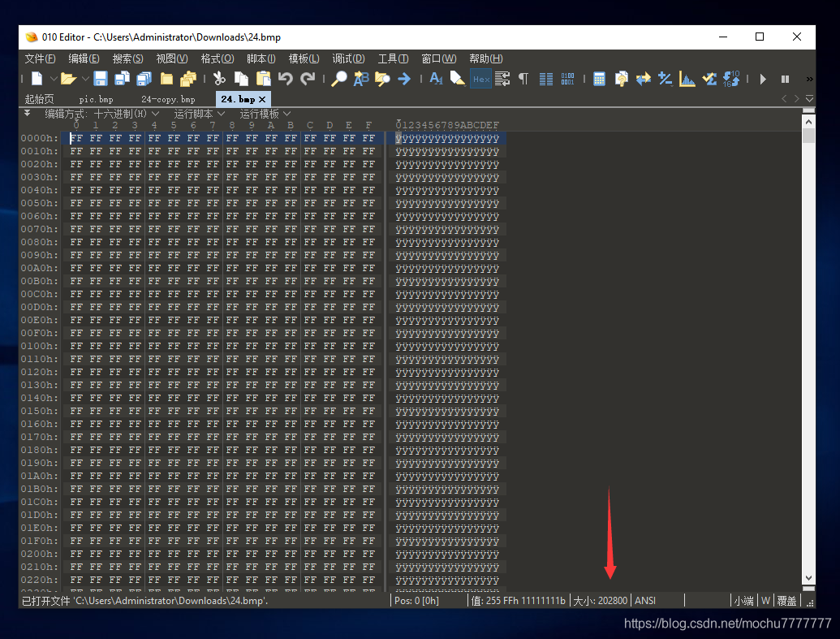
Task: Click the Convert arrows icon
Action: pos(644,79)
